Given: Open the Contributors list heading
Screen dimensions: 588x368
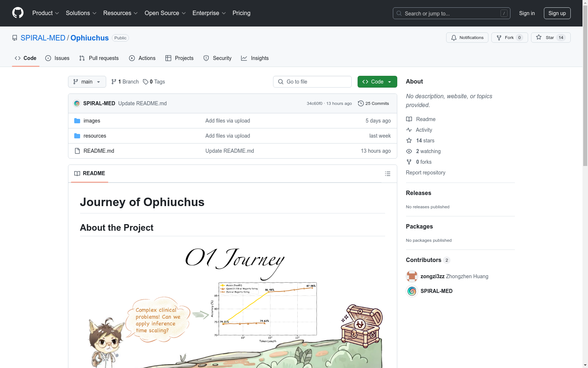Looking at the screenshot, I should point(428,260).
